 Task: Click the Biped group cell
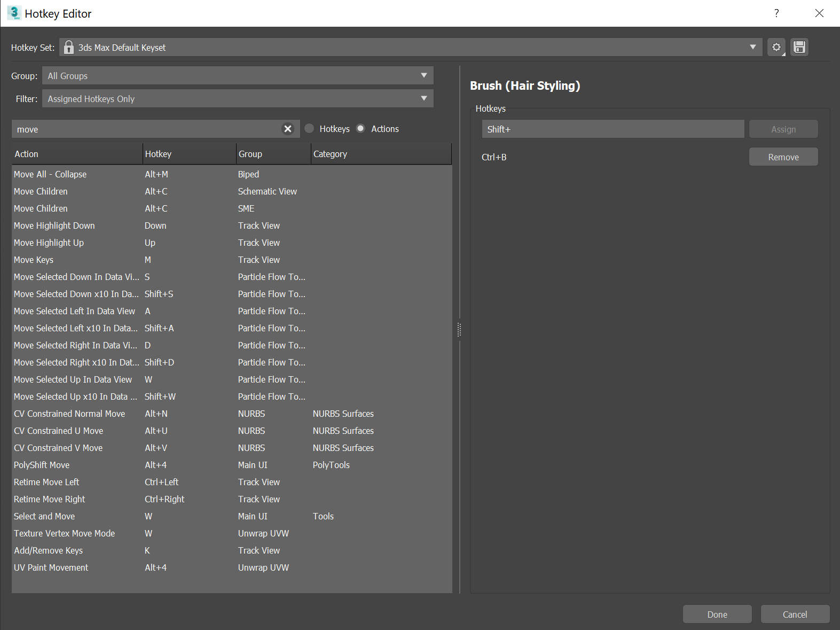point(248,174)
